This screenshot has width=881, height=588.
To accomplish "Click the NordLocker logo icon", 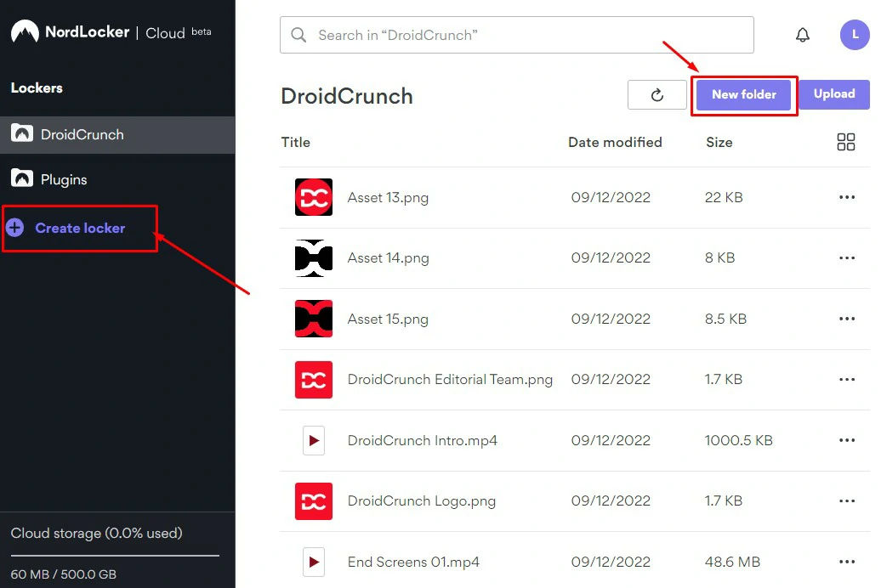I will (x=25, y=31).
